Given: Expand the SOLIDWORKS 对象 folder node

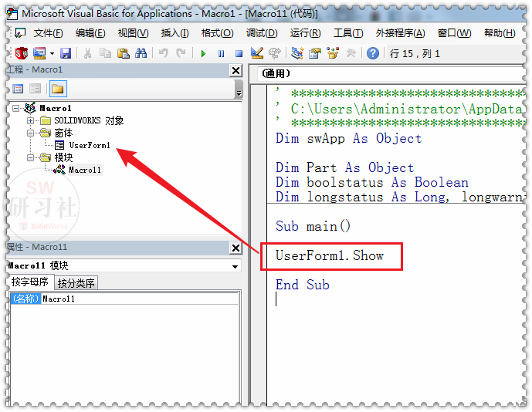Looking at the screenshot, I should pos(31,120).
